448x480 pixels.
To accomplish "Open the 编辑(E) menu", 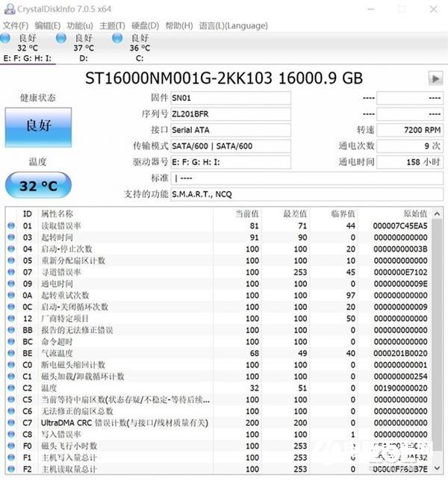I will (x=48, y=25).
